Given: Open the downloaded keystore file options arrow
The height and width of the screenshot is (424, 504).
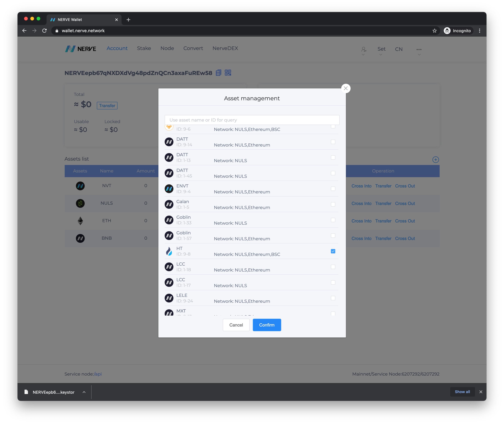Looking at the screenshot, I should click(84, 392).
